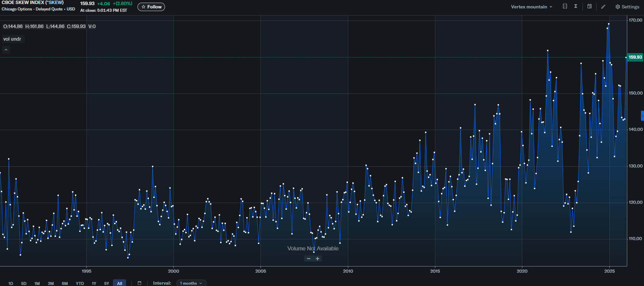Zoom out with the minus button
This screenshot has width=644, height=286.
click(309, 258)
